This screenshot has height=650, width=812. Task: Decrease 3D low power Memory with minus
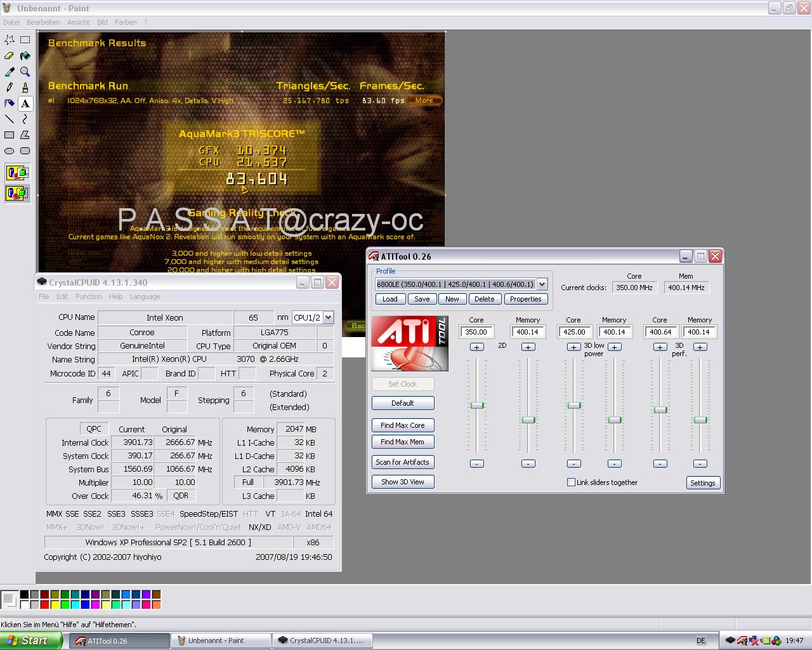(614, 463)
